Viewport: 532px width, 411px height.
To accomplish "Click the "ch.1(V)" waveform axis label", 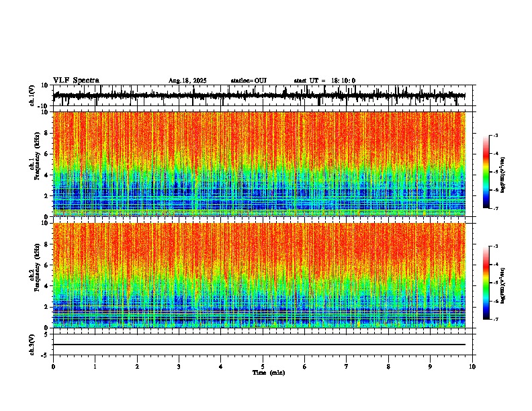I will (x=32, y=95).
